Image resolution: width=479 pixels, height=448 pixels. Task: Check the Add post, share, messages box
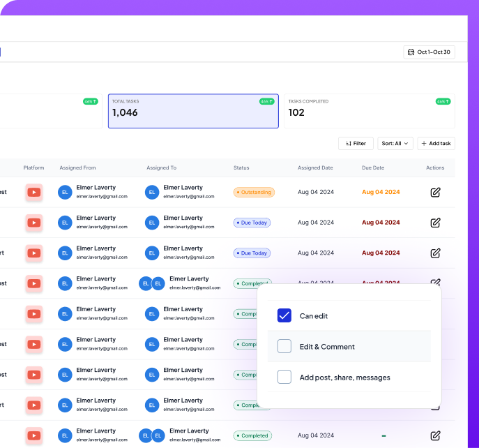coord(284,377)
